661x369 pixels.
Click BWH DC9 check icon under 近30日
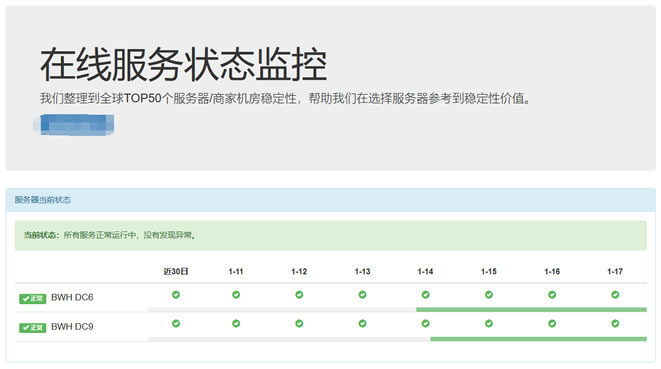(176, 323)
